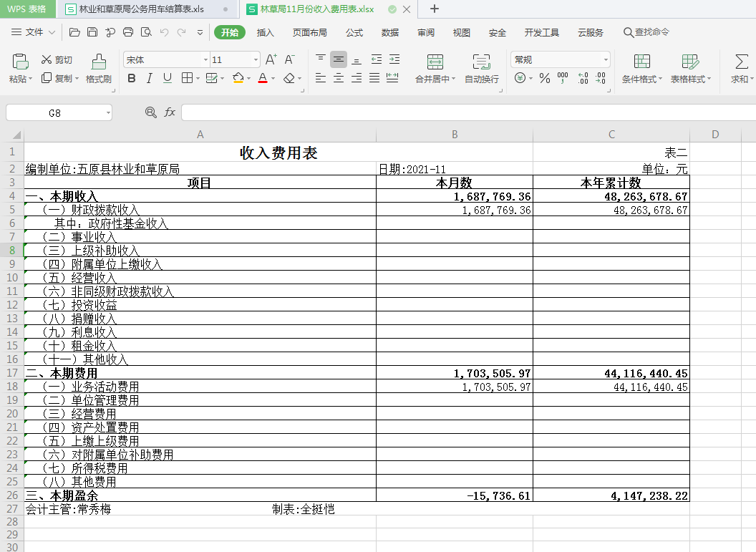Click Merge and Center button

coord(435,69)
